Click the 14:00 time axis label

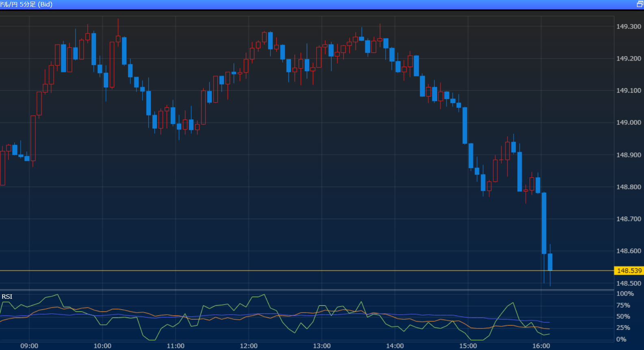(x=395, y=346)
